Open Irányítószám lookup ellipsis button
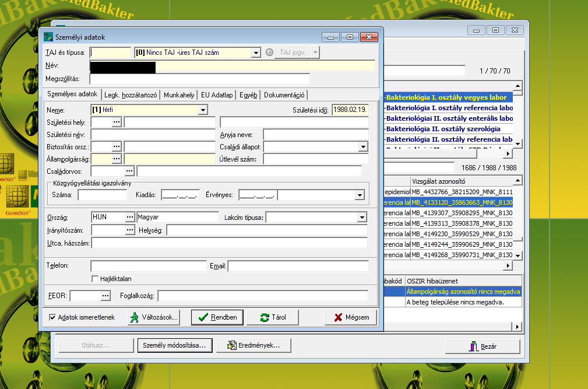This screenshot has width=588, height=389. (x=130, y=230)
